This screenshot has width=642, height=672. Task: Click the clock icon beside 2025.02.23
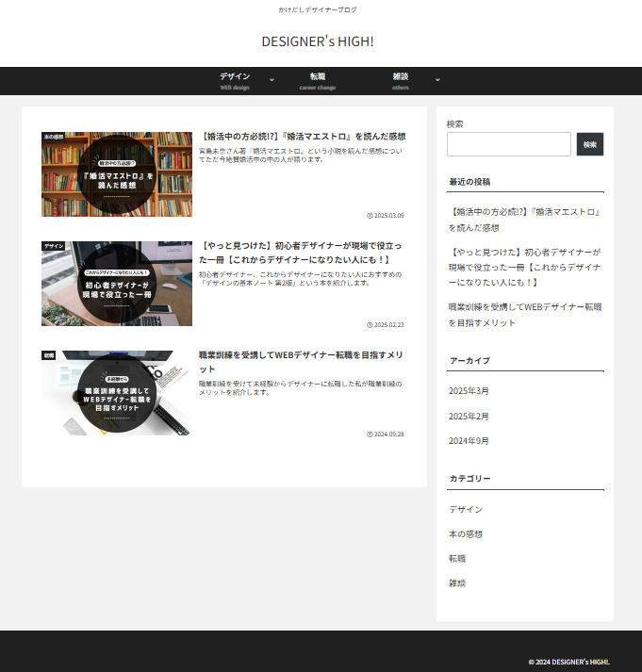(370, 325)
